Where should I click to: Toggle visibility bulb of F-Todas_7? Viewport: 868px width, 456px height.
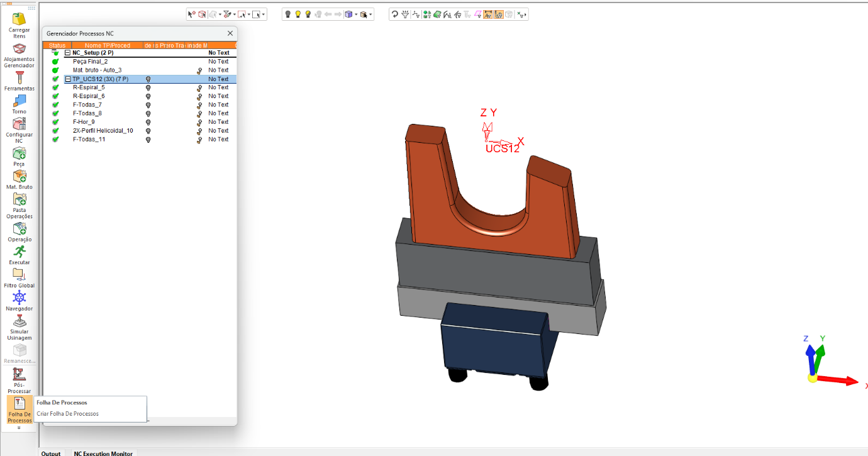click(x=148, y=105)
